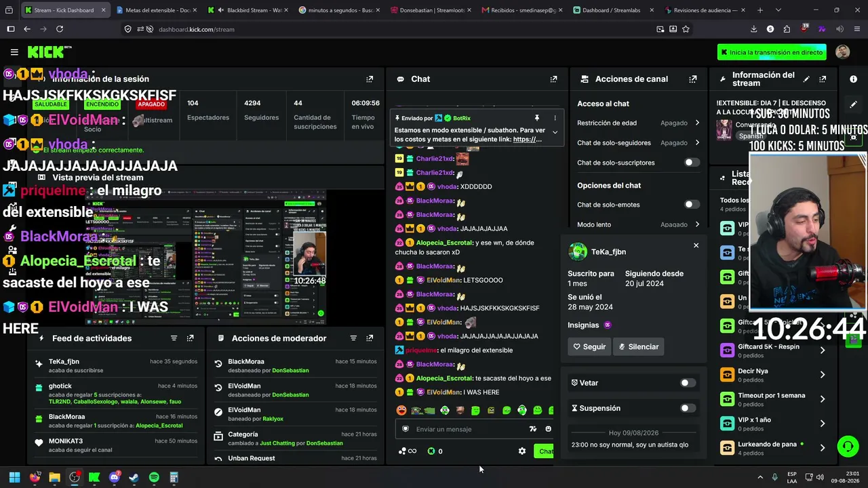Open Timeout por 1 semana reward chevron
This screenshot has height=488, width=868.
tap(823, 399)
